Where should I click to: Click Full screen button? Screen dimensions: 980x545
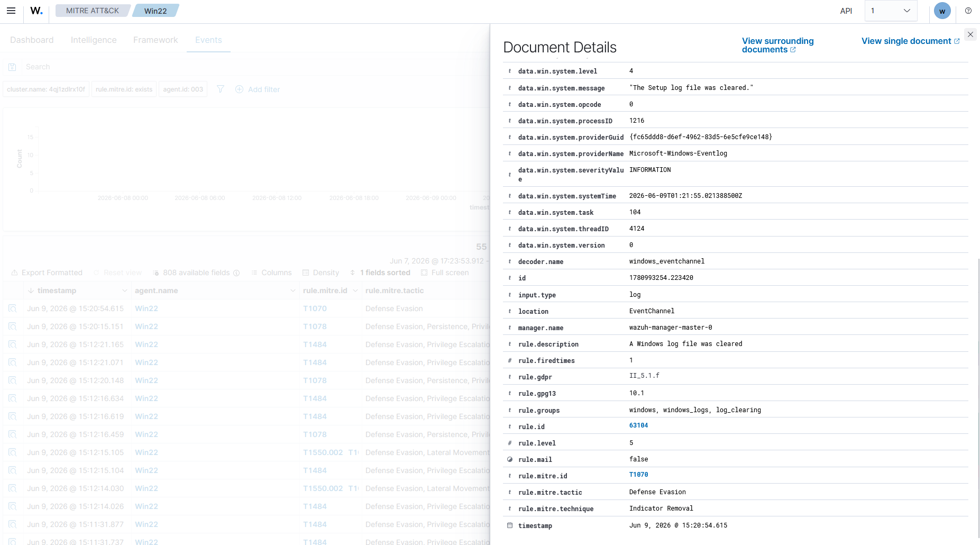pos(444,272)
